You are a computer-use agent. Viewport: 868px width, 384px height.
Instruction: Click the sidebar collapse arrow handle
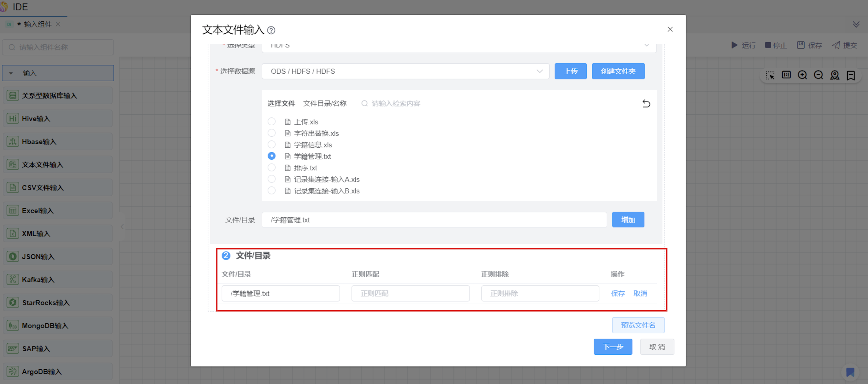122,227
